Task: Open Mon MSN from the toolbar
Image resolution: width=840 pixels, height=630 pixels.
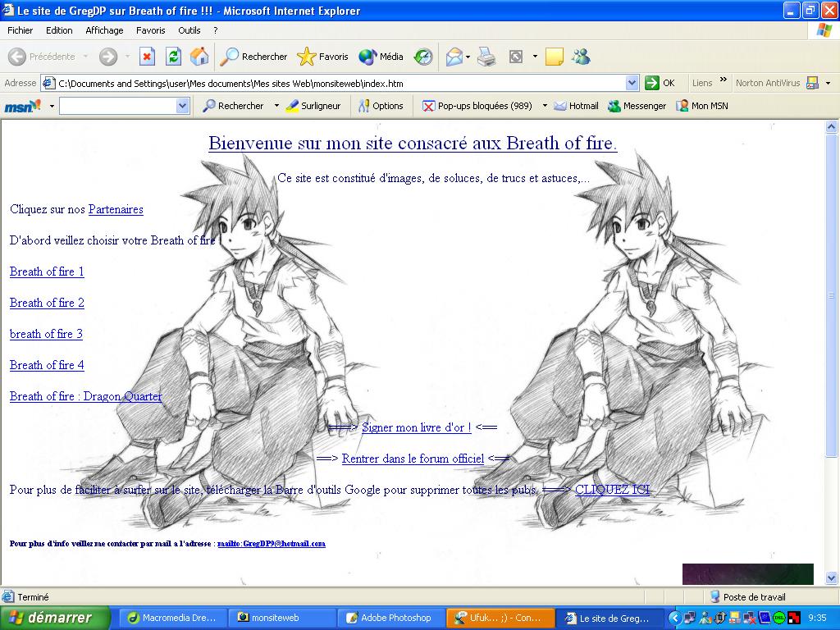Action: tap(702, 106)
